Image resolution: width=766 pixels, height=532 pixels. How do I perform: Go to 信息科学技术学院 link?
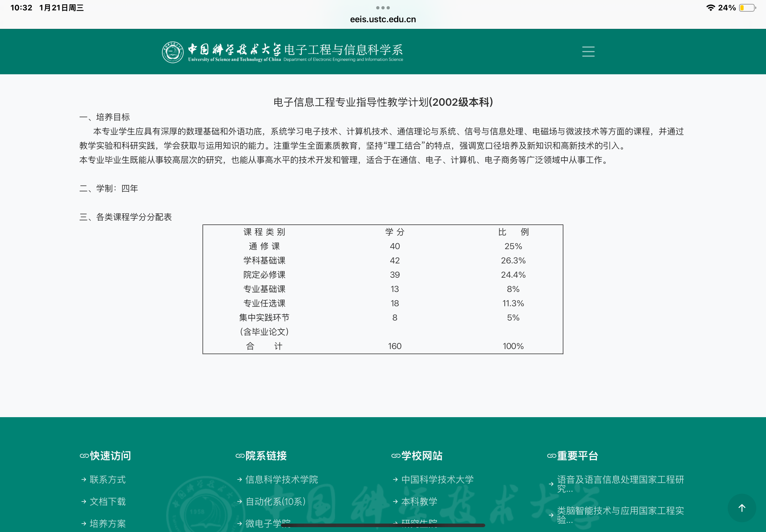click(x=281, y=479)
